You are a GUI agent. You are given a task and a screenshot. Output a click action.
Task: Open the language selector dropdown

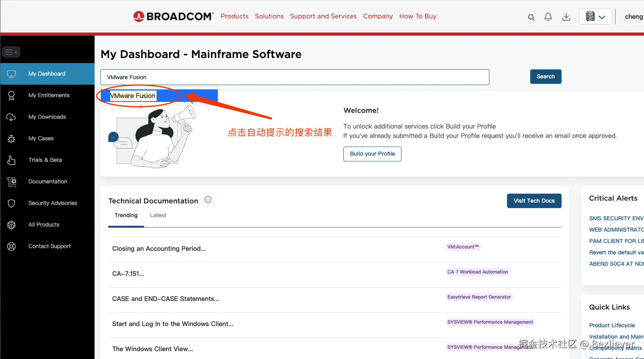click(x=595, y=16)
